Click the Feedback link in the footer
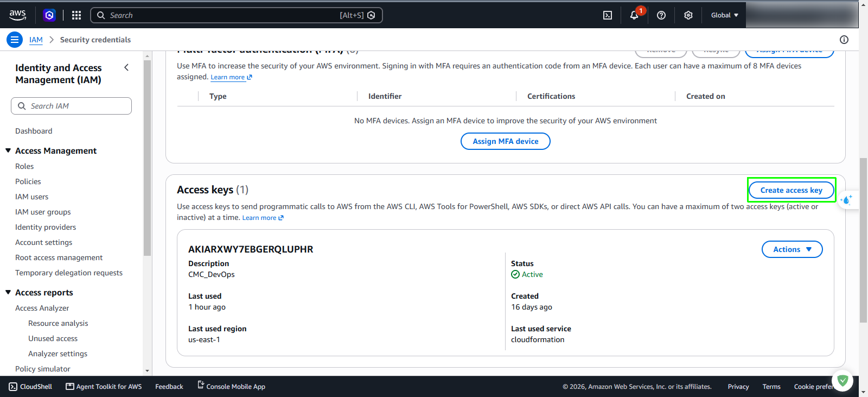 169,387
